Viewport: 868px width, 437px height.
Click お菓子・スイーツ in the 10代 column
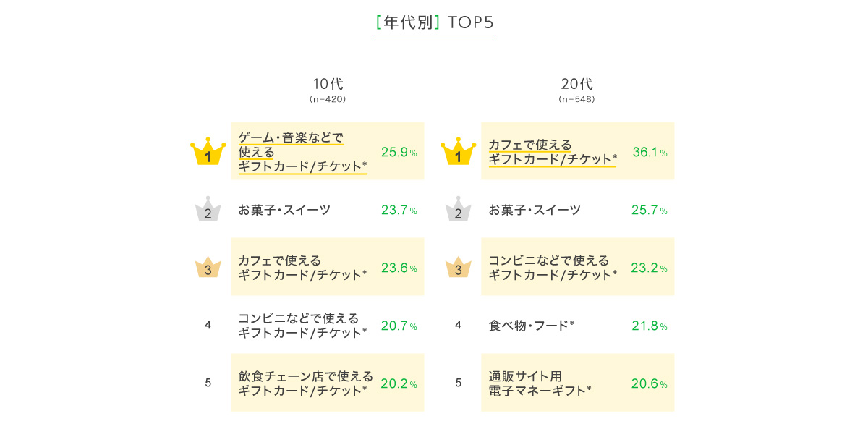pyautogui.click(x=284, y=210)
